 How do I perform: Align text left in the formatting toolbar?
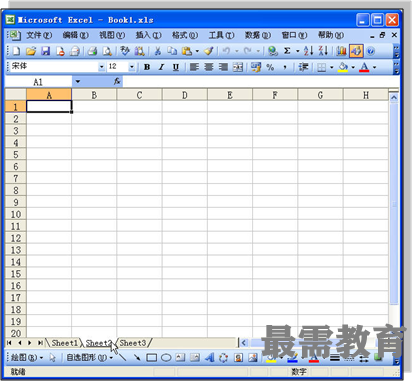click(x=194, y=67)
